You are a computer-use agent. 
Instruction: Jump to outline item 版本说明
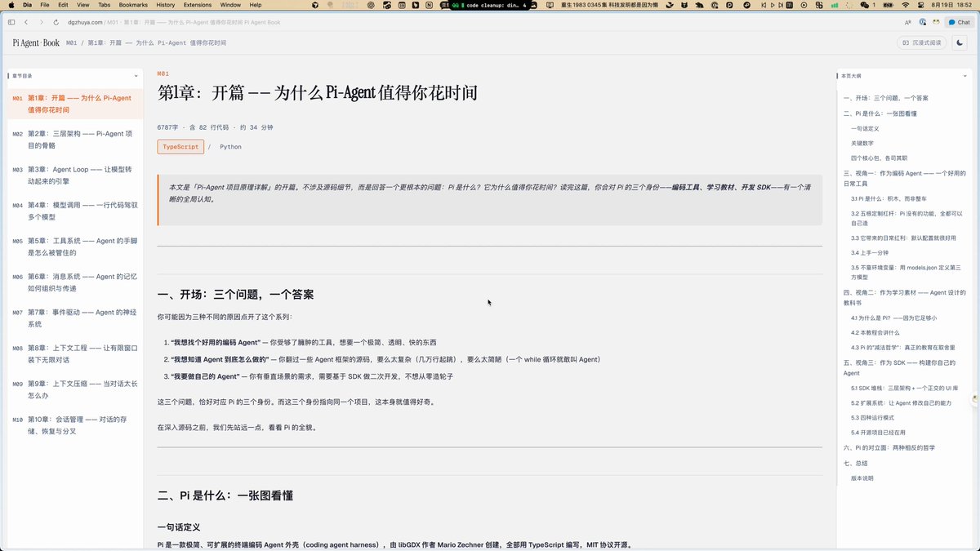[x=862, y=478]
